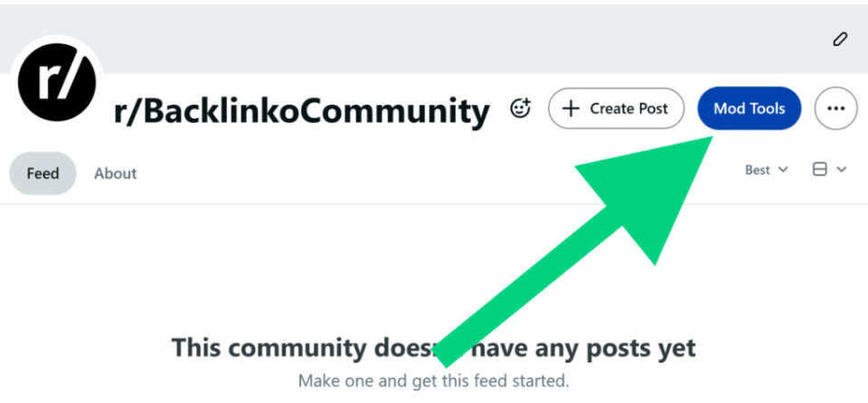Click the r/BacklinkoCommunity title
This screenshot has width=868, height=403.
click(301, 111)
